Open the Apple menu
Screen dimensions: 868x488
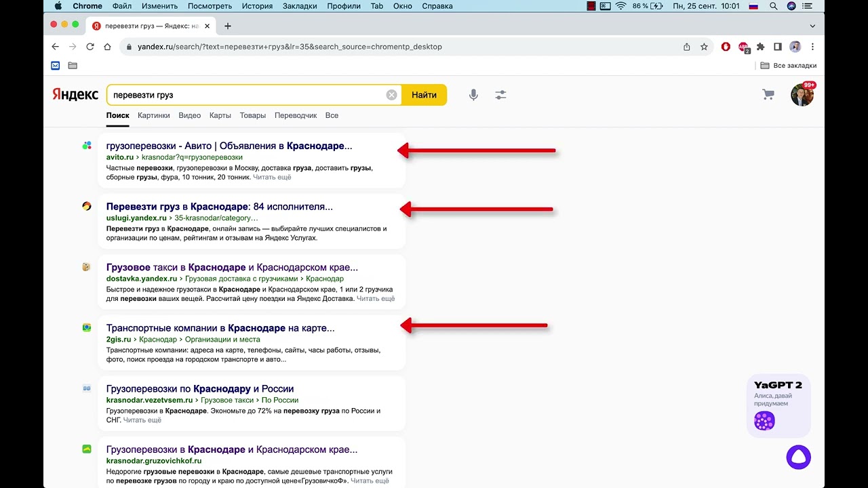point(58,6)
